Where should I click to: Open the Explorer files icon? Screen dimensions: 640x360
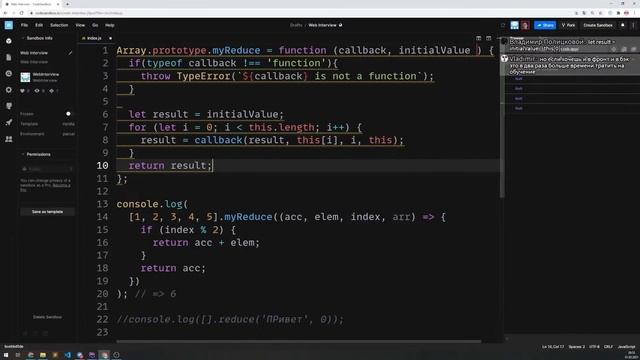point(9,57)
